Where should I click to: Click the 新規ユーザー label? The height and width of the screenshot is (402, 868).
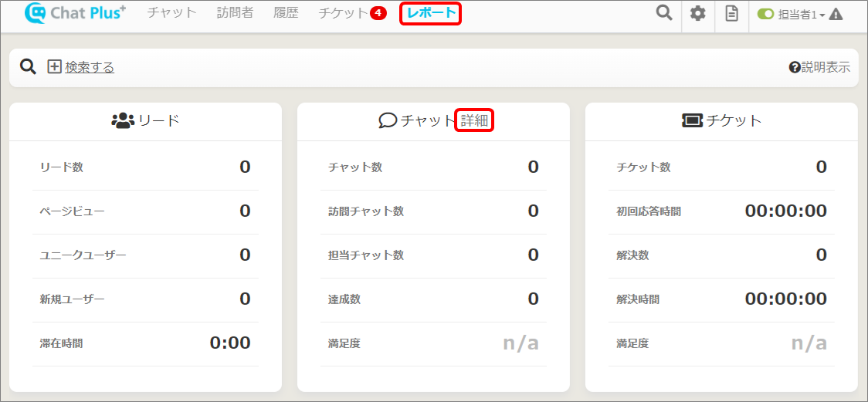click(x=72, y=299)
